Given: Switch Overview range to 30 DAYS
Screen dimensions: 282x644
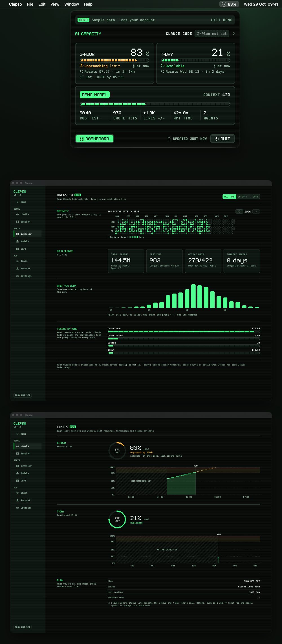Looking at the screenshot, I should [x=242, y=197].
